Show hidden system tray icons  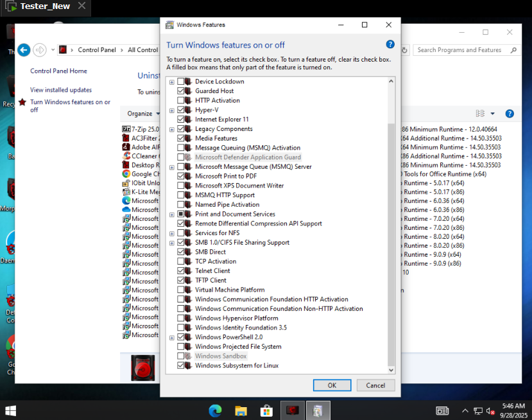click(x=465, y=411)
